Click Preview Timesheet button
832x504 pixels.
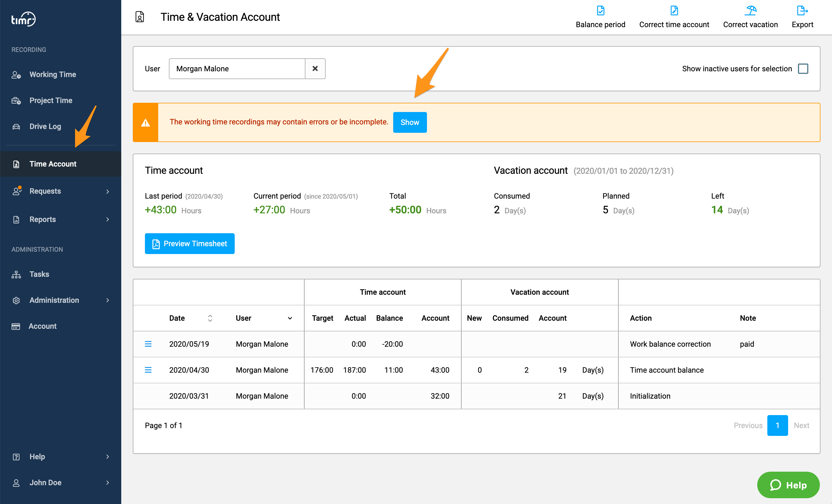[x=189, y=243]
